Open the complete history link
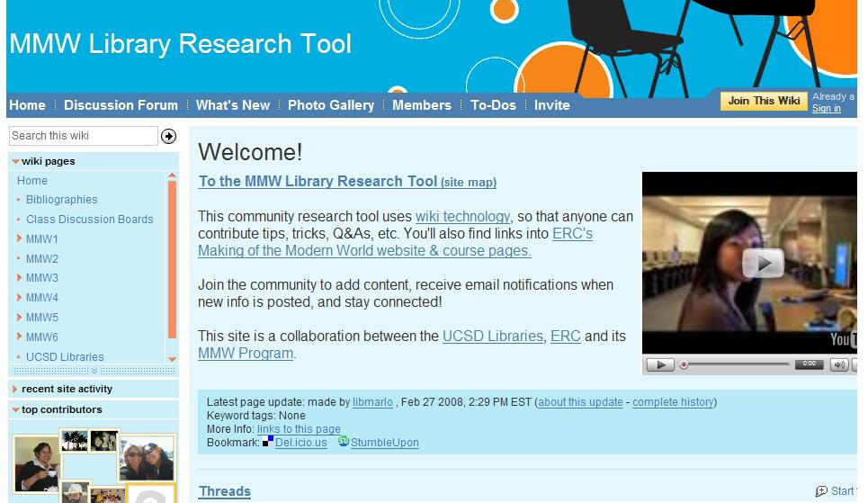868x503 pixels. (673, 402)
